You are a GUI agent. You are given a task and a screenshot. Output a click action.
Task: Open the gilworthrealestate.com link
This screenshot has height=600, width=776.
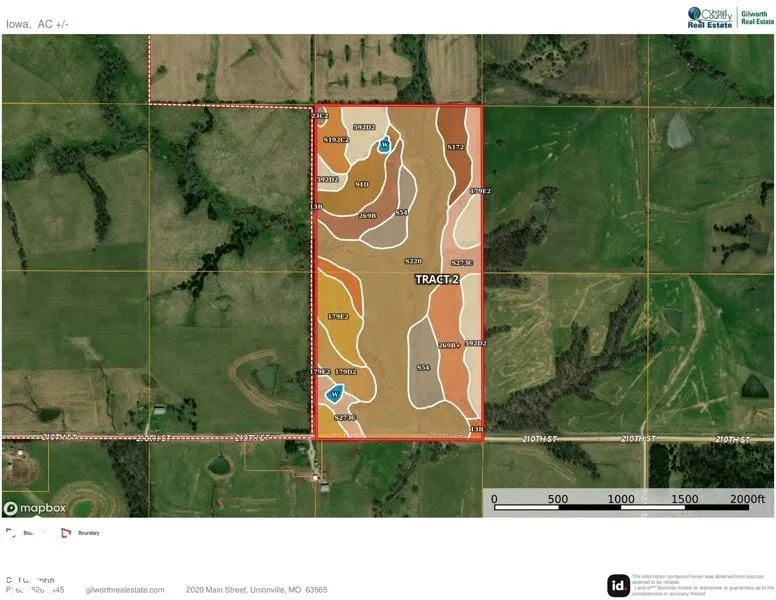pos(127,590)
